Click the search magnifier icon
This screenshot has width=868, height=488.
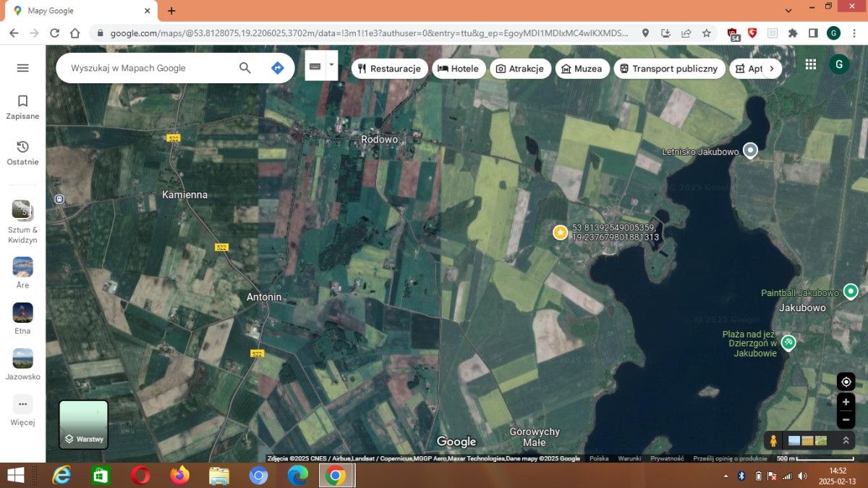pos(245,68)
